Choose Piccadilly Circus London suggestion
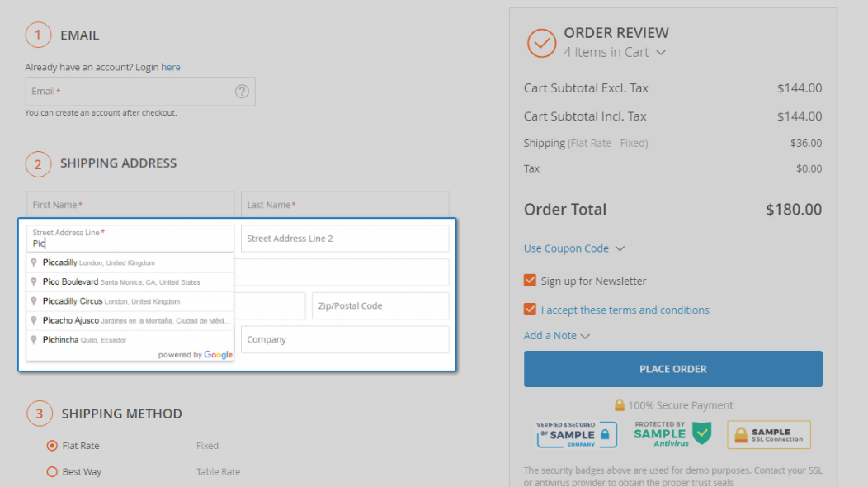This screenshot has width=868, height=487. coord(130,301)
